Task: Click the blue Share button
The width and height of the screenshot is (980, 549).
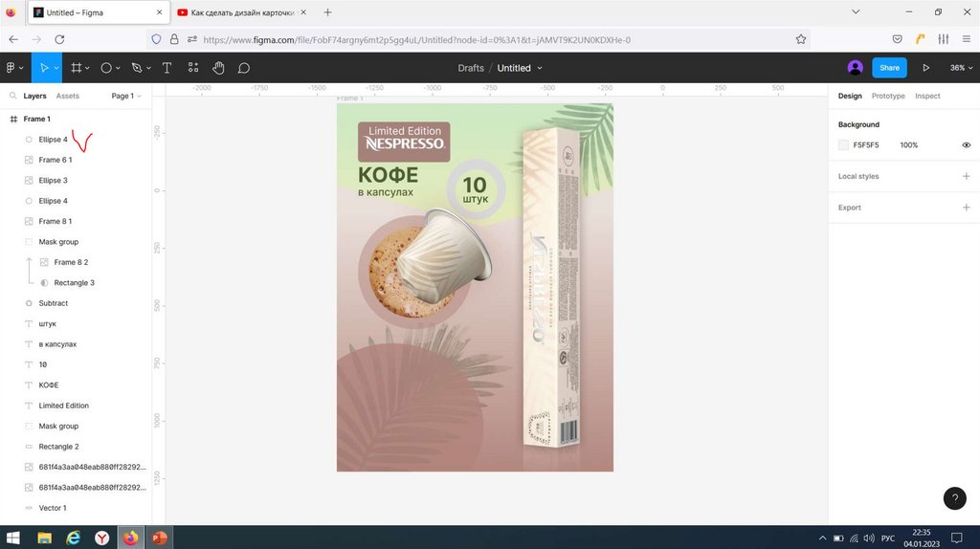Action: 889,68
